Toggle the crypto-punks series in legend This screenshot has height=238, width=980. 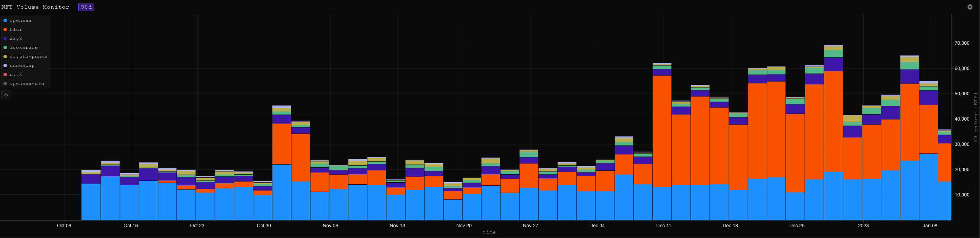[x=25, y=57]
